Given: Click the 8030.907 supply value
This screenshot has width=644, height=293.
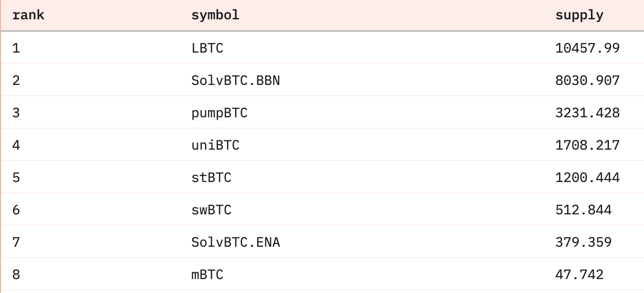Looking at the screenshot, I should tap(587, 80).
